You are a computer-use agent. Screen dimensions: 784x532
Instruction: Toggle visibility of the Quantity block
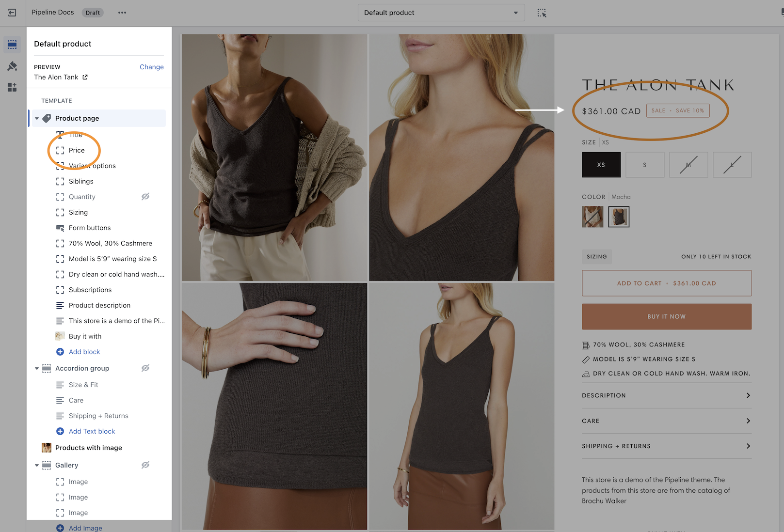[x=145, y=197]
